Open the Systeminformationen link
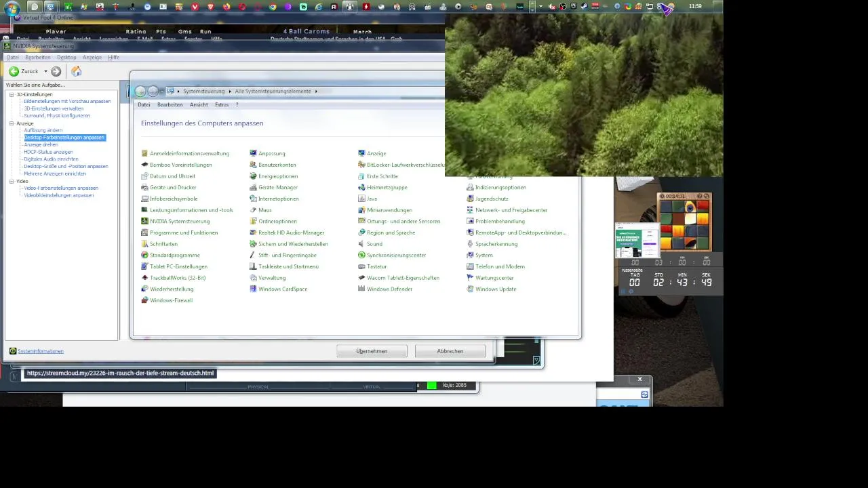The height and width of the screenshot is (488, 868). pyautogui.click(x=41, y=351)
